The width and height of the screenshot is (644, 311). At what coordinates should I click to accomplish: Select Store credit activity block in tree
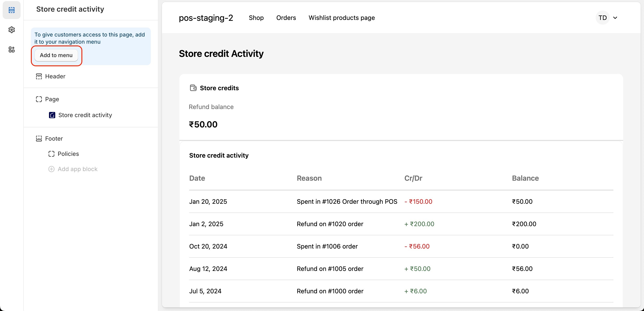(x=85, y=115)
